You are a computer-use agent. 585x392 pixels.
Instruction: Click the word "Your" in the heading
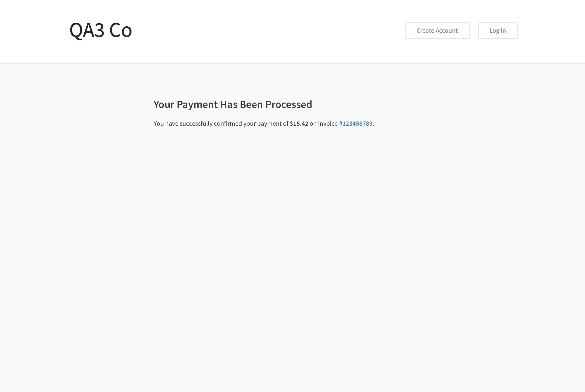(x=164, y=104)
